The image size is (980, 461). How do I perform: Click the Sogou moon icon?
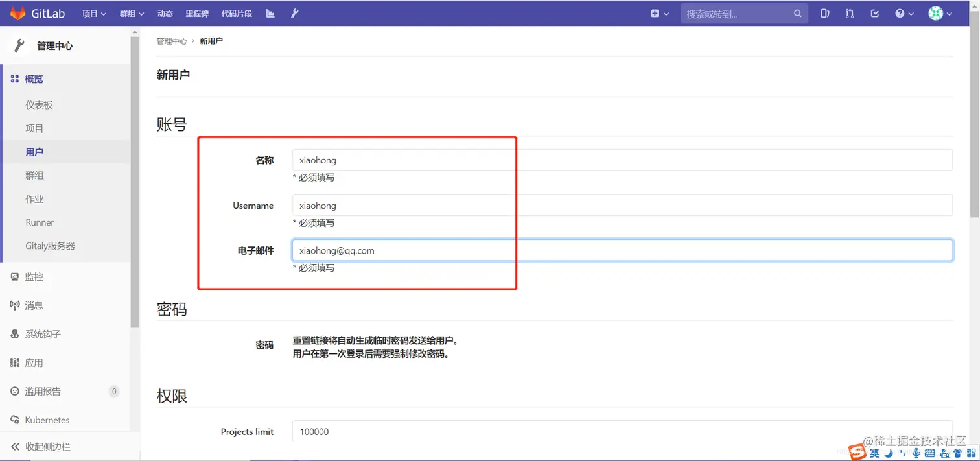coord(889,453)
